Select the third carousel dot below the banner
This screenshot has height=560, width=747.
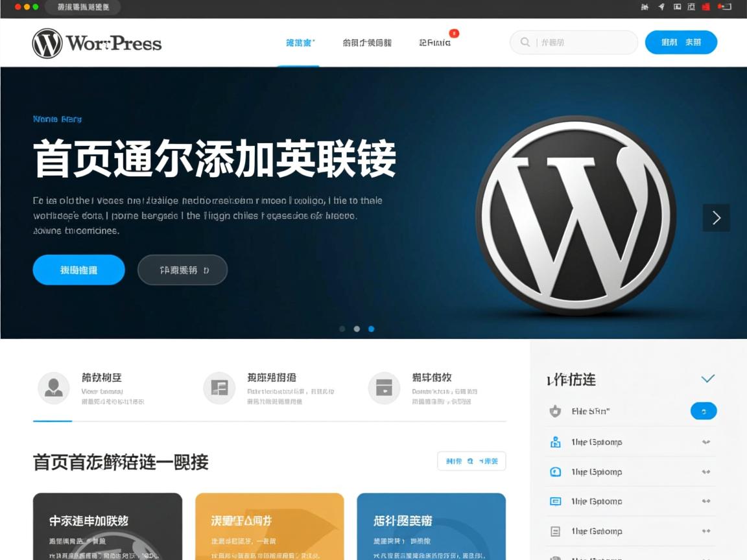[x=371, y=329]
